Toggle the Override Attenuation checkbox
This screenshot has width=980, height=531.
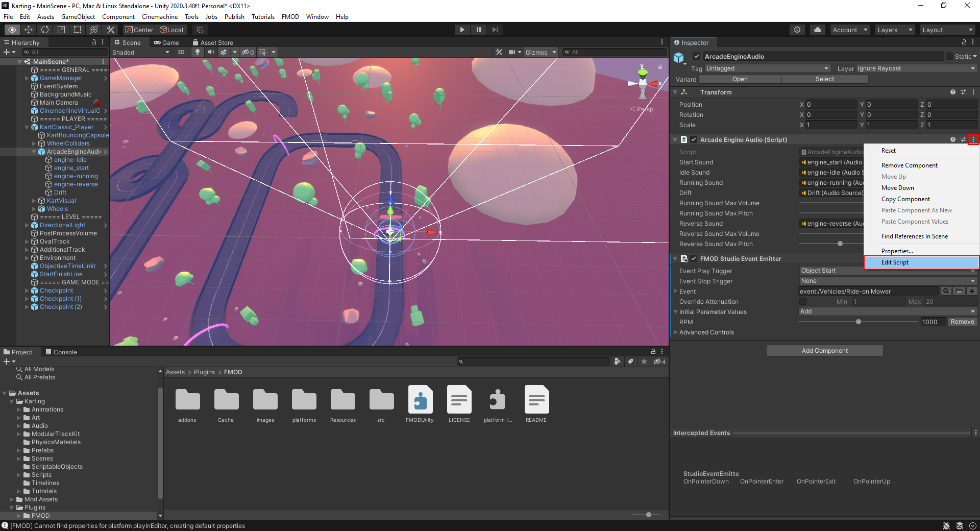pyautogui.click(x=803, y=301)
